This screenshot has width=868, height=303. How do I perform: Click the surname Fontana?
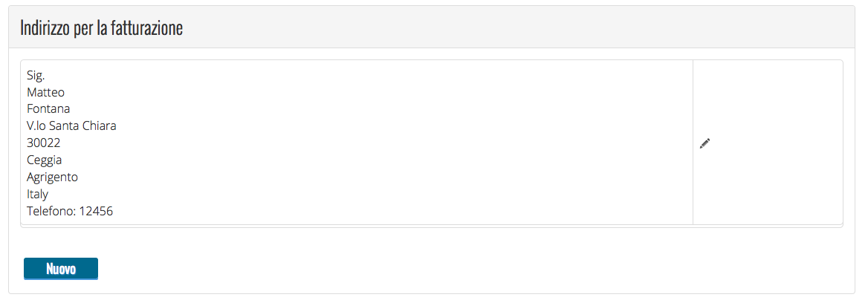[48, 109]
